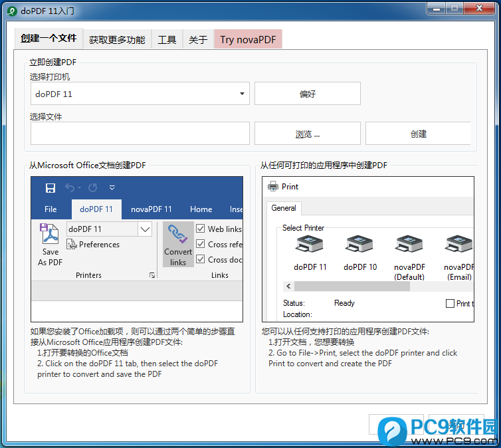
Task: Click the Preferences icon in Printers group
Action: click(x=72, y=245)
